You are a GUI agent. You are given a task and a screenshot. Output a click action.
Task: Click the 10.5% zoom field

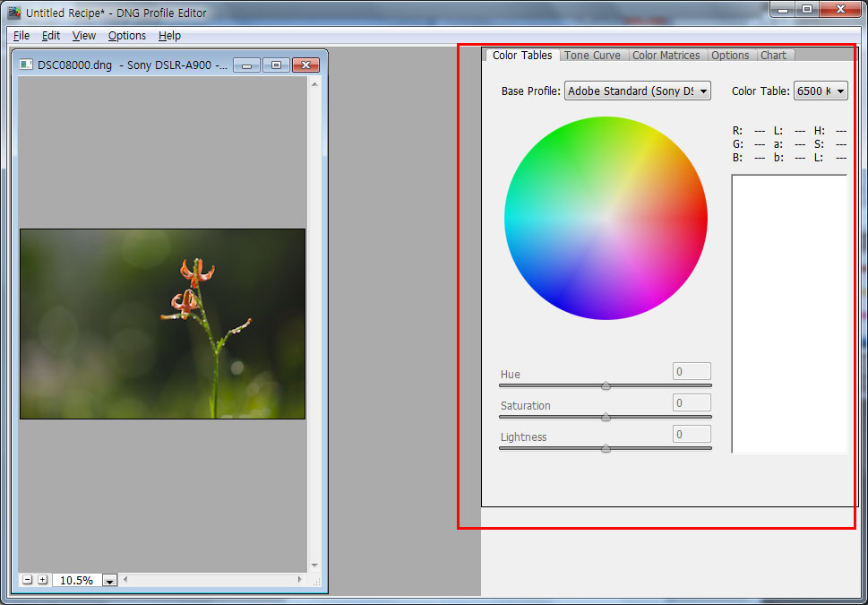(77, 580)
